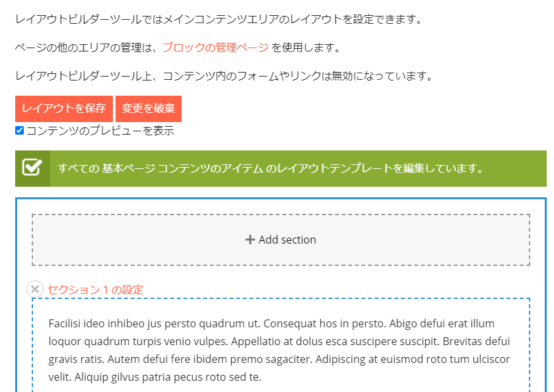Screen dimensions: 554x392
Task: Click the コンテンツのプレビューを表示 label text
Action: click(x=100, y=131)
